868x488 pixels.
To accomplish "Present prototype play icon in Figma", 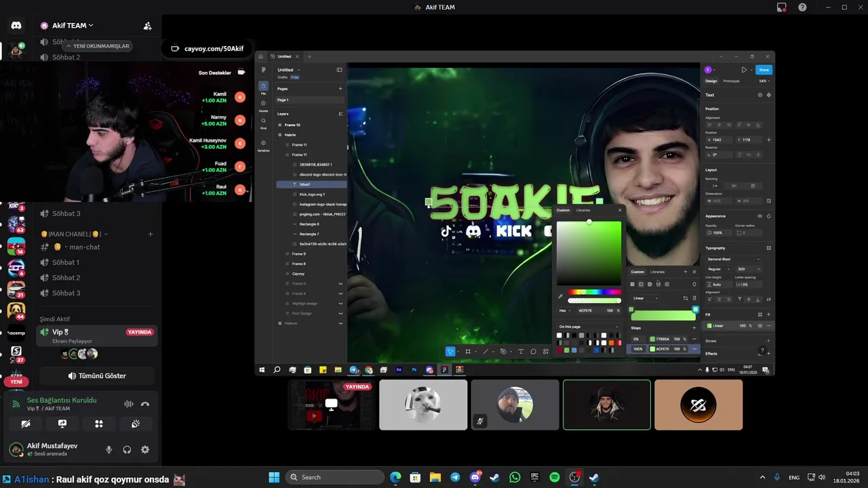I will tap(744, 70).
